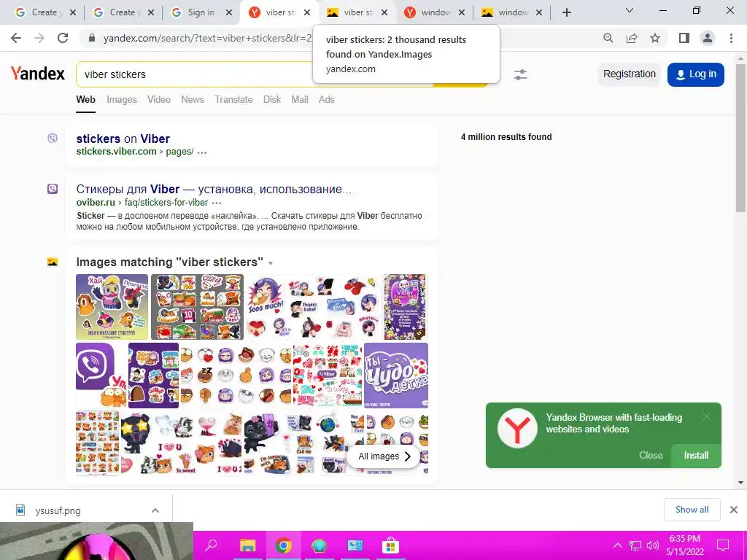The height and width of the screenshot is (560, 747).
Task: Bookmark this page with star icon
Action: [655, 38]
